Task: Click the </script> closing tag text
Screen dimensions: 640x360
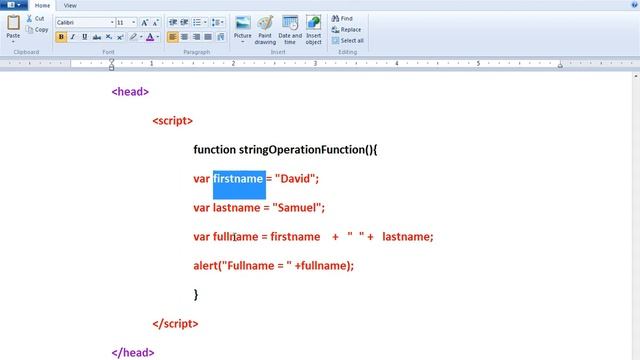Action: [x=176, y=324]
